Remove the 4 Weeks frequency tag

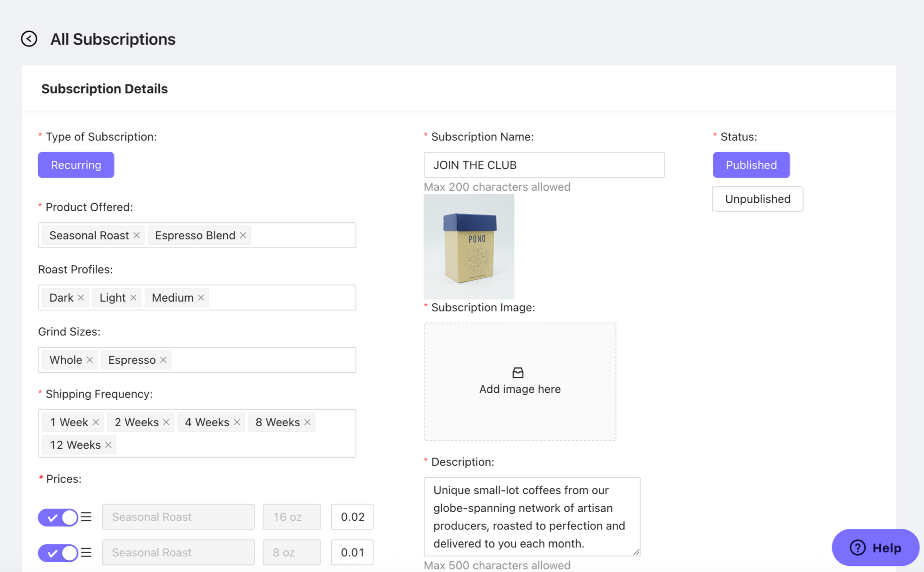coord(237,422)
